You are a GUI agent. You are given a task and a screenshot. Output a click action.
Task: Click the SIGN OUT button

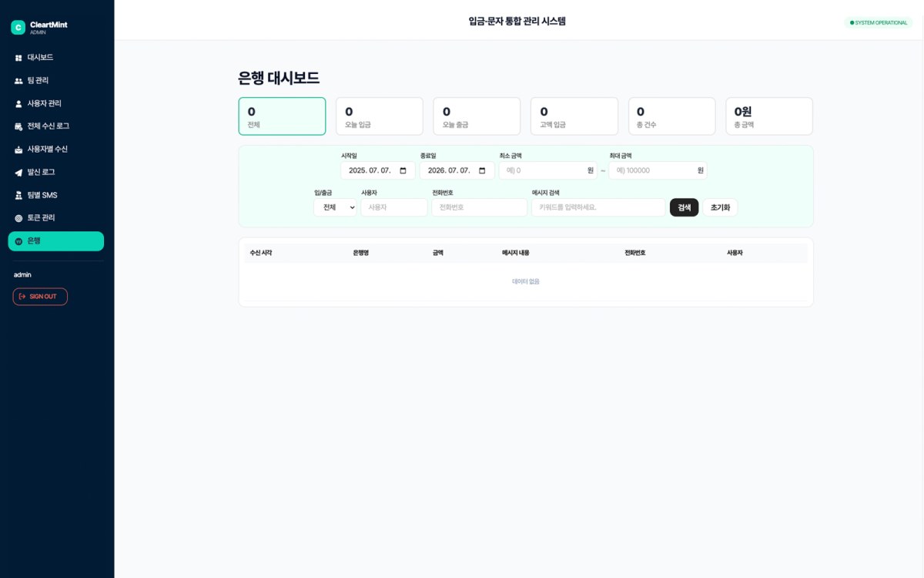click(40, 297)
